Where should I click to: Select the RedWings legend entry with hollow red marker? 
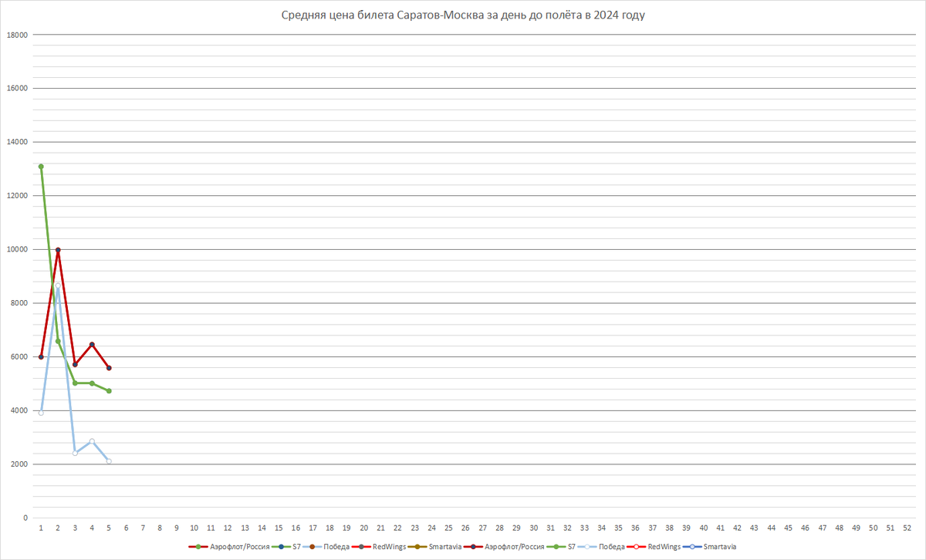point(654,547)
